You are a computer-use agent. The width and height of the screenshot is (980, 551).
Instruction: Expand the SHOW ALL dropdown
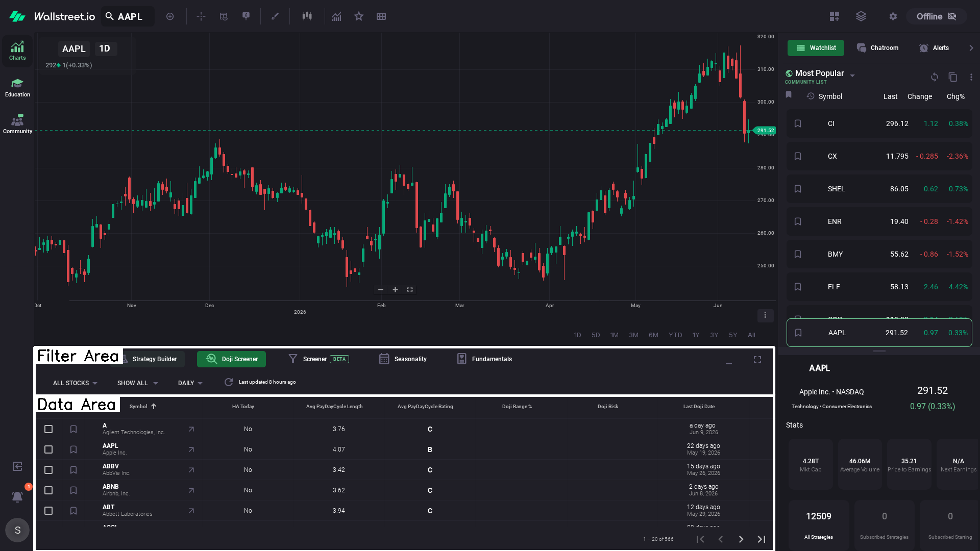click(138, 383)
